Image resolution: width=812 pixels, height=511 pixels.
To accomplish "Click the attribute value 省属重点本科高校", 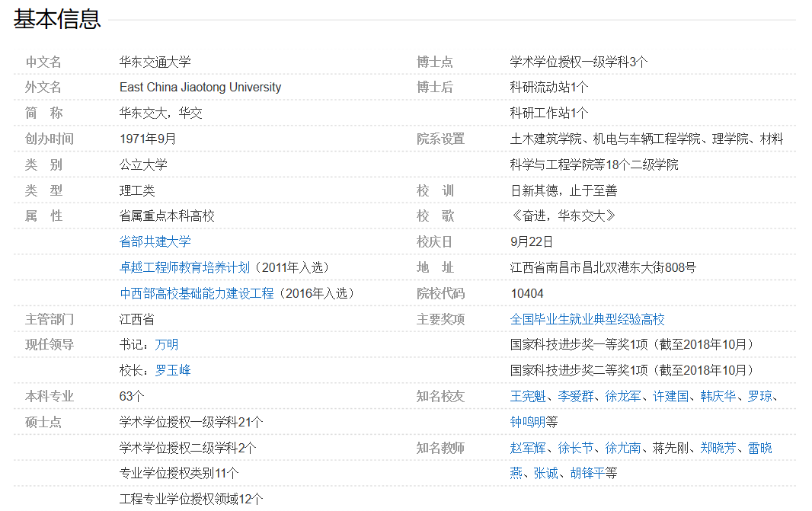I will coord(167,216).
